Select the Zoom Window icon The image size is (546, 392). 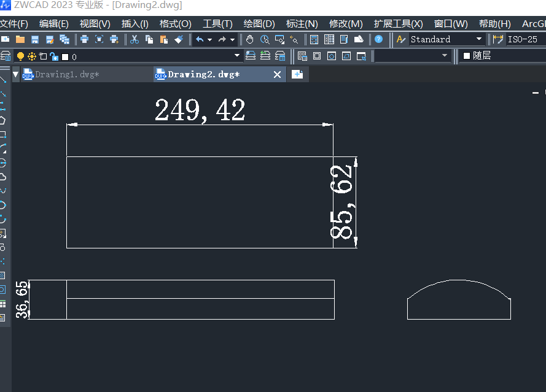pos(279,39)
